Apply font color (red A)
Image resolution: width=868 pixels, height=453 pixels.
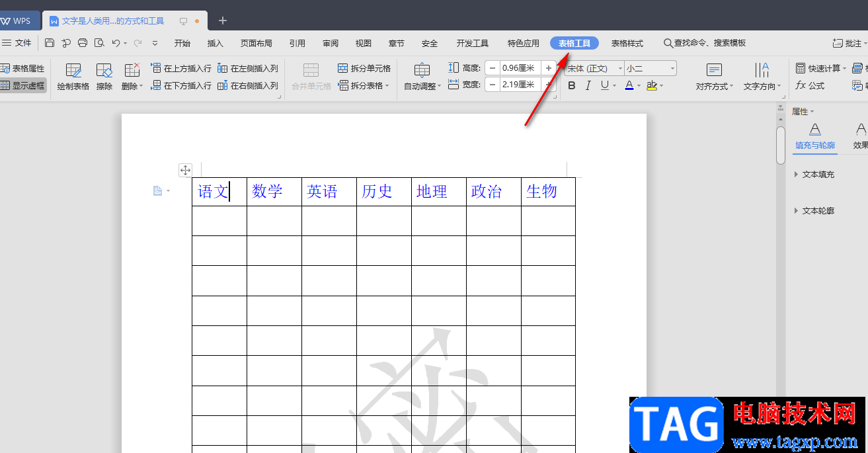[x=629, y=85]
